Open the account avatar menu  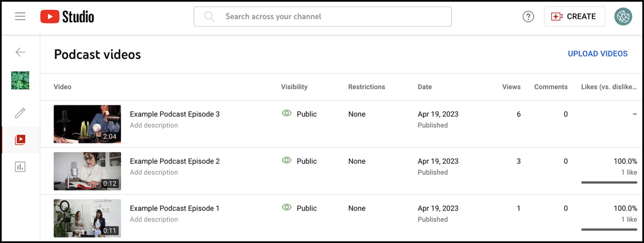[x=623, y=16]
